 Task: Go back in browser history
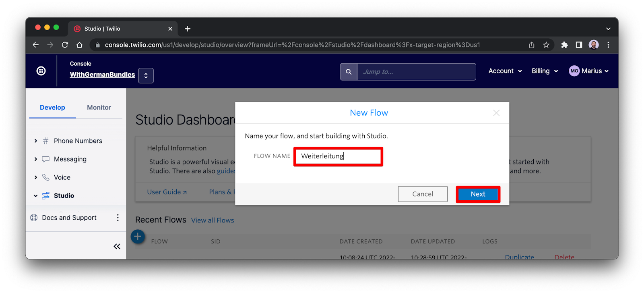coord(36,45)
